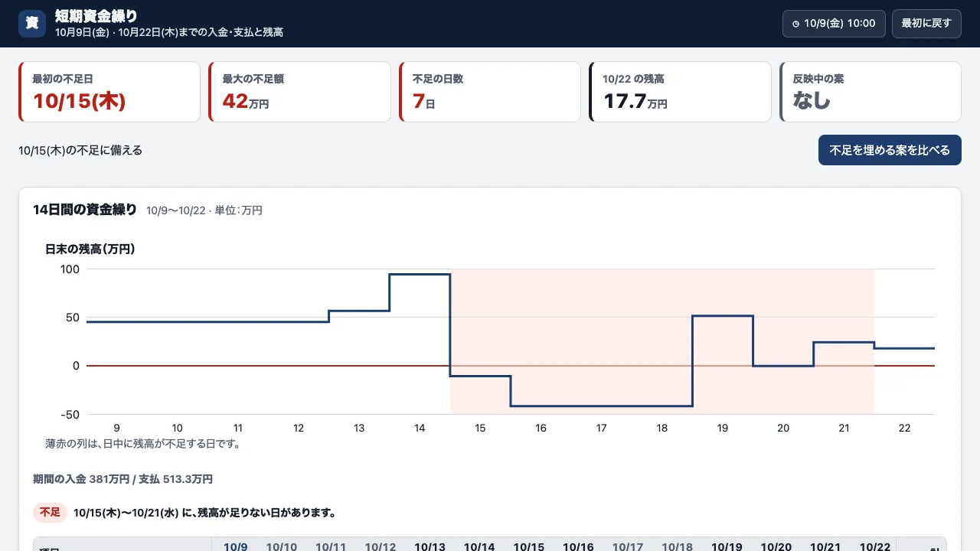Select the 10/22 table column header
Viewport: 980px width, 551px height.
(875, 546)
